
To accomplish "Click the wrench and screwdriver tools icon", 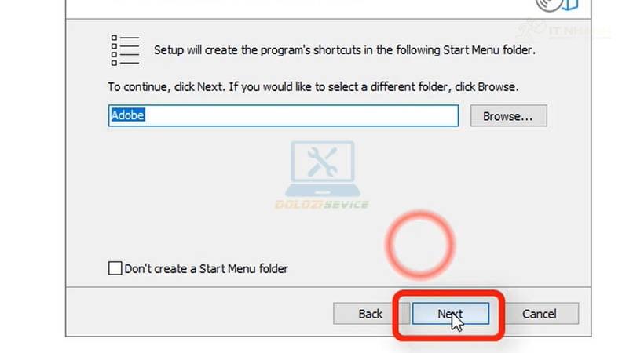I will click(323, 161).
